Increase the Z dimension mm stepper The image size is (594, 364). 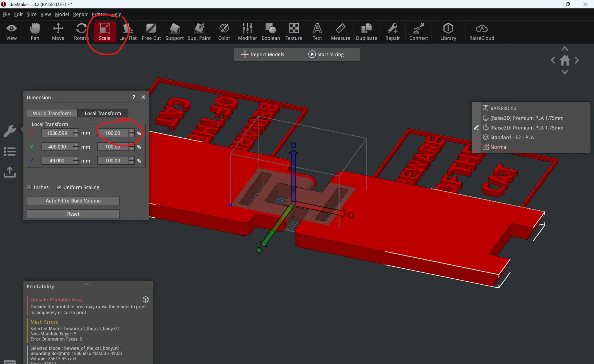[76, 159]
